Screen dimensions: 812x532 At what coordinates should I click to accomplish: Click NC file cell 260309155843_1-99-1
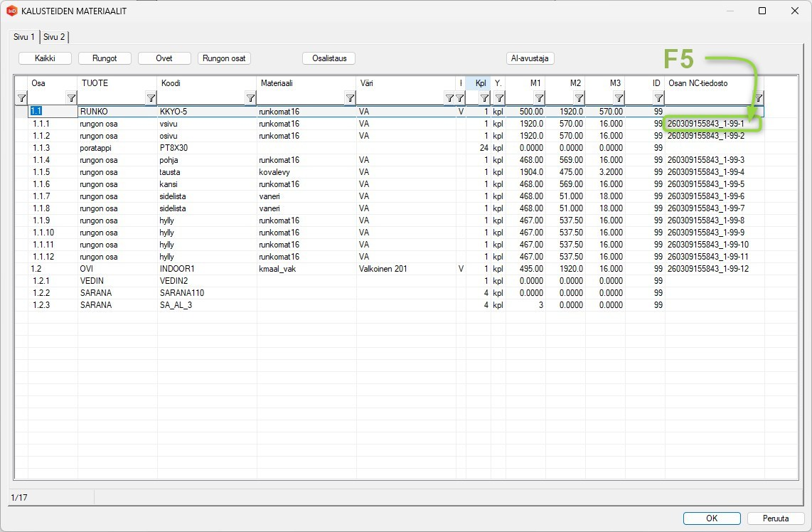click(706, 124)
